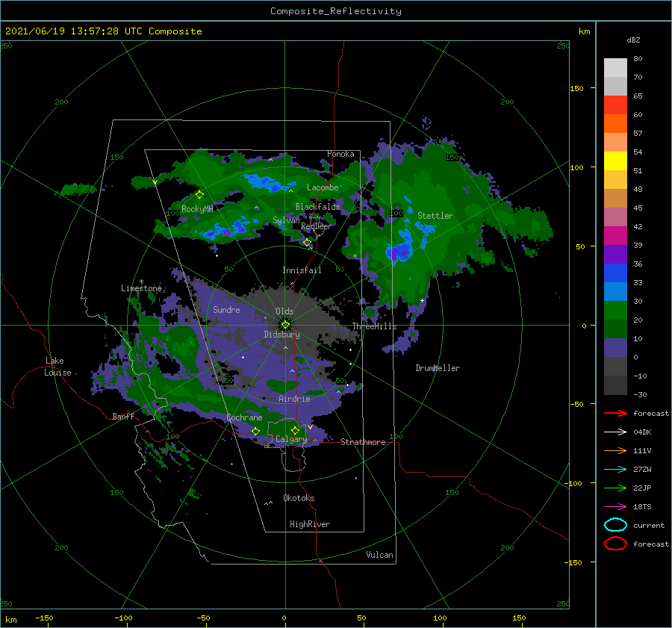This screenshot has height=628, width=672.
Task: Click the Stettler city label
Action: [435, 216]
